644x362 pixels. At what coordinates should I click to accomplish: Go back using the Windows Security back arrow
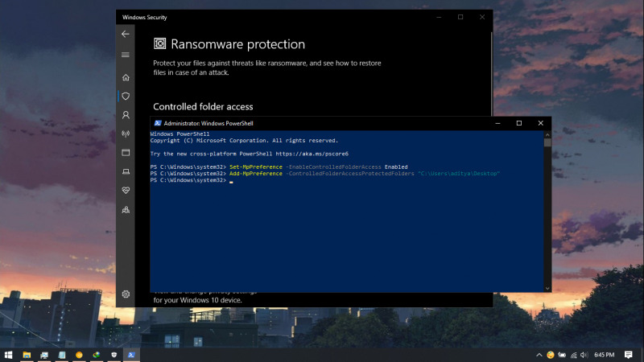pos(126,34)
